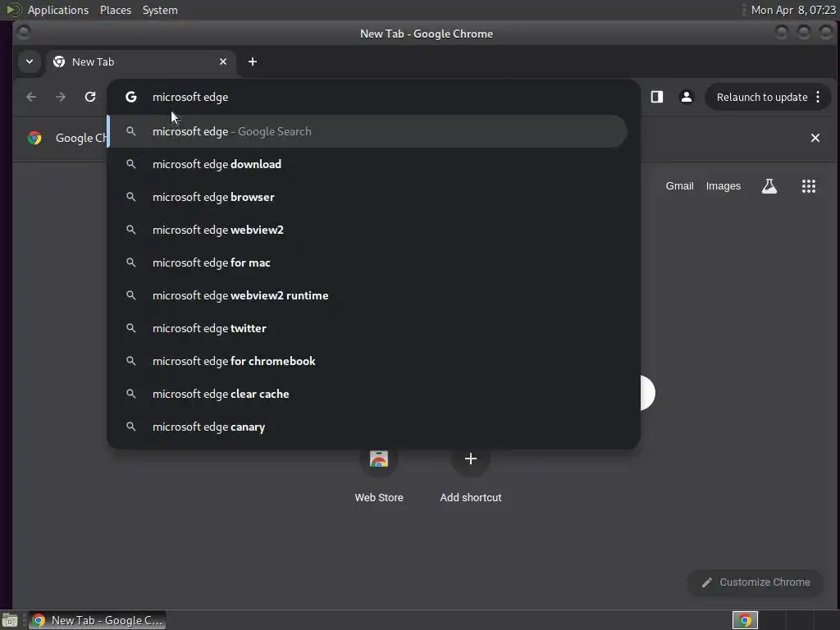Screen dimensions: 840x630
Task: Open the profile avatar icon
Action: (x=687, y=97)
